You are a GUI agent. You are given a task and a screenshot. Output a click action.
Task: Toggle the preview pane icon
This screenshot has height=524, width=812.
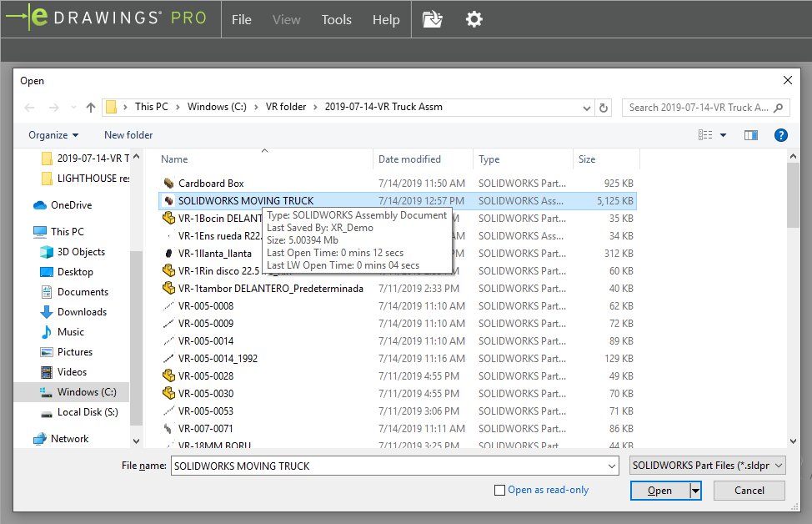[751, 135]
